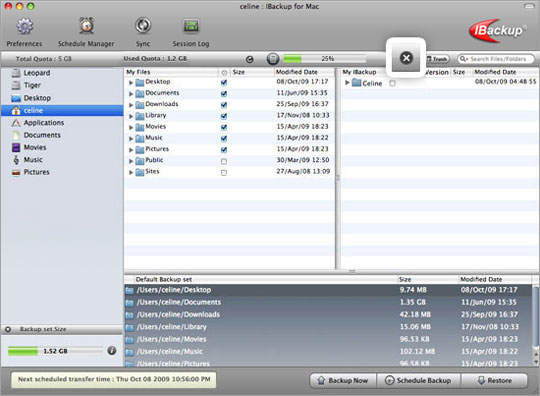Select /Users/celine/Downloads in backup set
Image resolution: width=540 pixels, height=396 pixels.
tap(328, 315)
